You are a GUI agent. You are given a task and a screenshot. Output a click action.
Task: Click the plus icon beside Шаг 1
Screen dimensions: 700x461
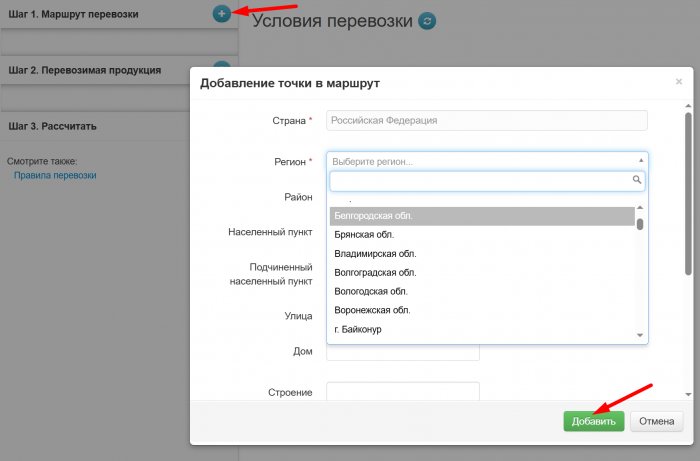tap(221, 14)
